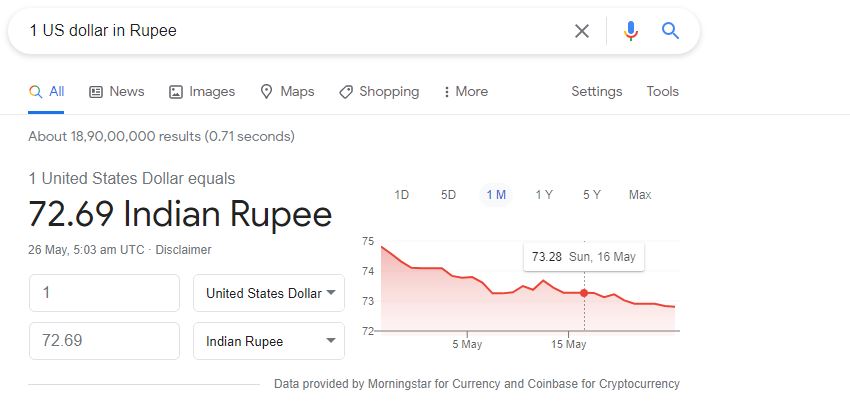
Task: Open Settings below the search bar
Action: click(597, 91)
